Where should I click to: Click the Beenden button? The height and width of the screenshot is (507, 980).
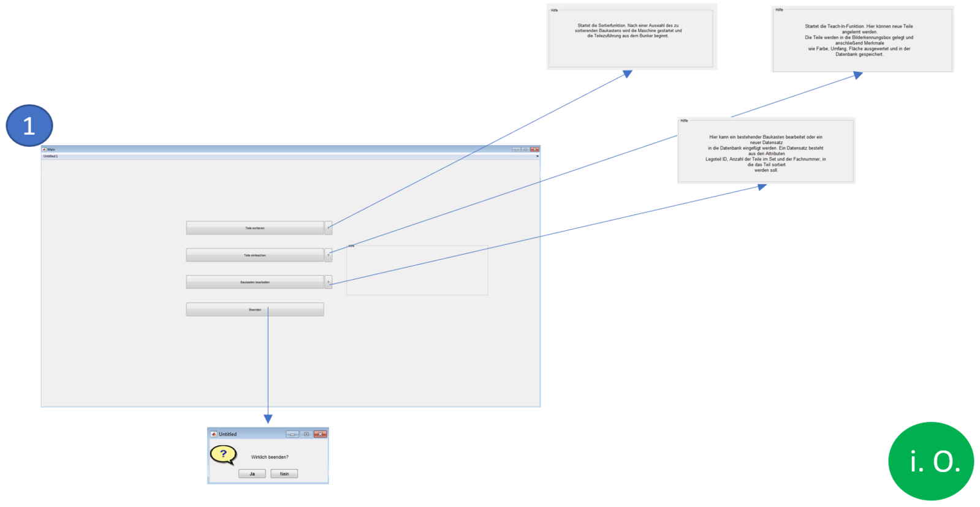[254, 310]
